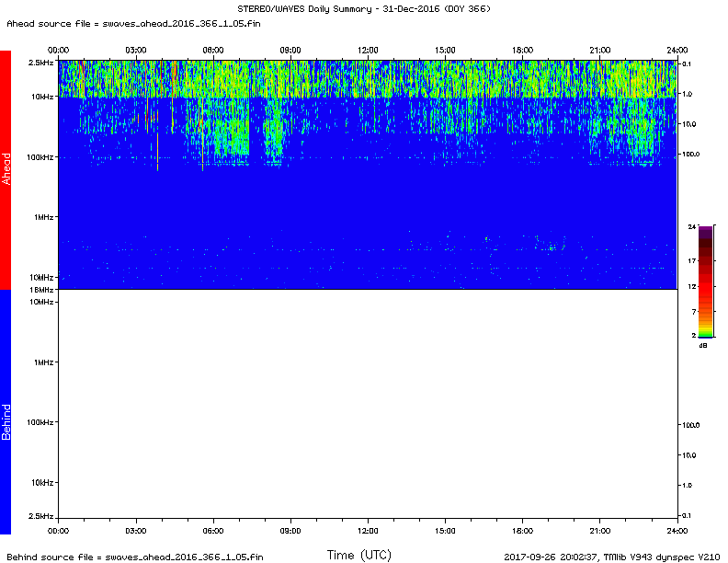728x563 pixels.
Task: Click the 16MHz label between the panels
Action: (x=41, y=290)
